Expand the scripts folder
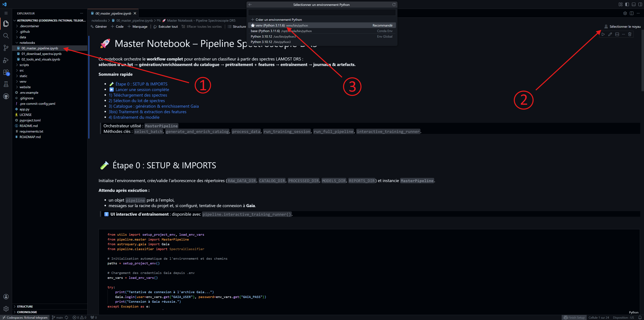Screen dimensions: 644x320 24,65
